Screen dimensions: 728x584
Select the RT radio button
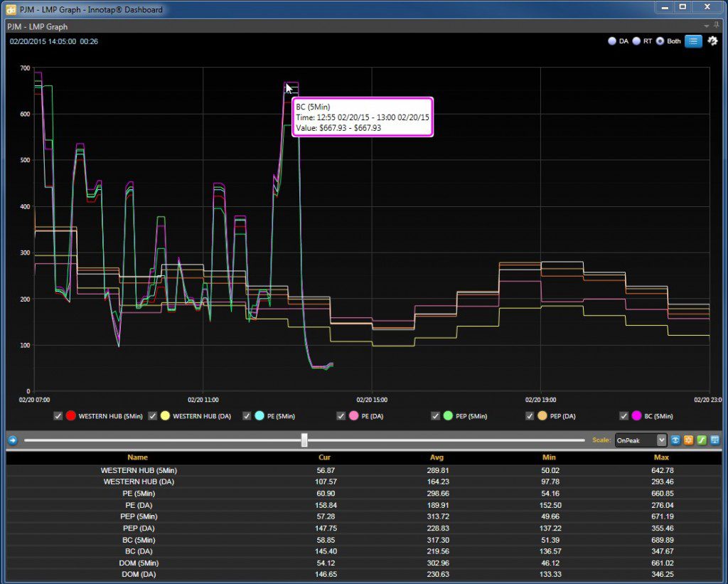click(x=636, y=41)
